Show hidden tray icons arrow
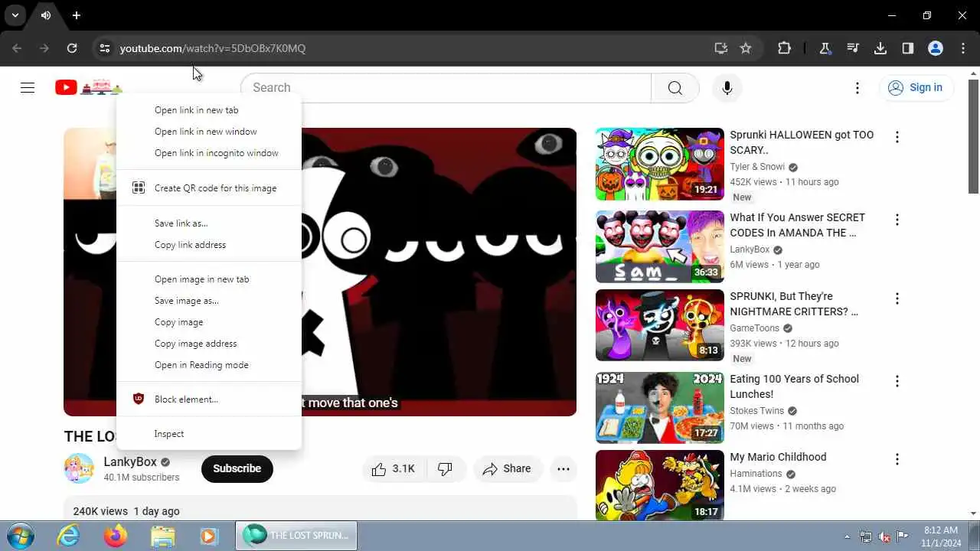 pos(847,536)
